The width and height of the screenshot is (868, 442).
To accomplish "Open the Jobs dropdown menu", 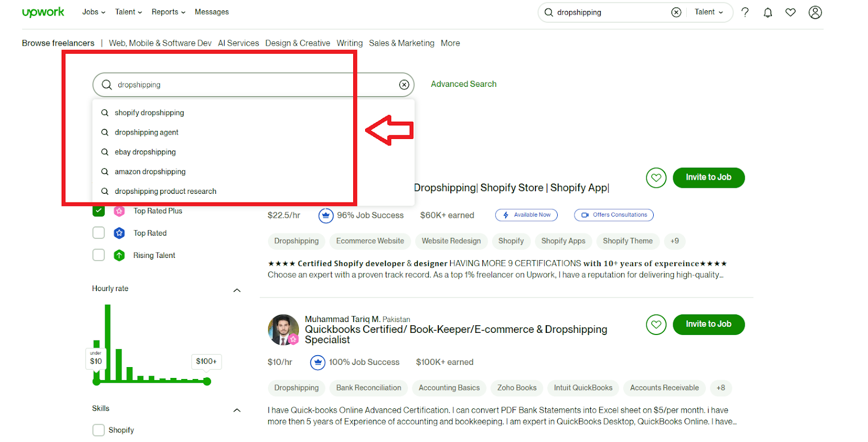I will click(93, 12).
